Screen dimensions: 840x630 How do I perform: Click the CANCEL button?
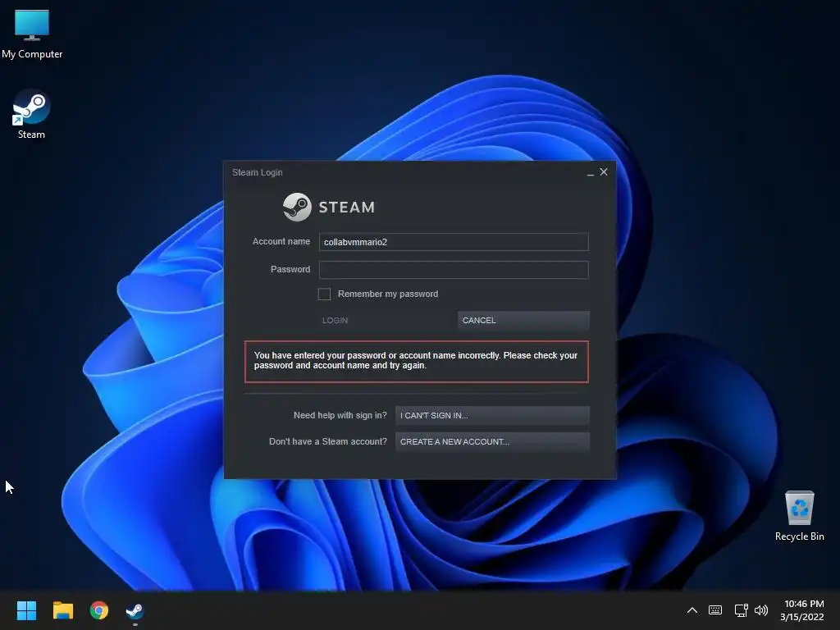click(523, 321)
